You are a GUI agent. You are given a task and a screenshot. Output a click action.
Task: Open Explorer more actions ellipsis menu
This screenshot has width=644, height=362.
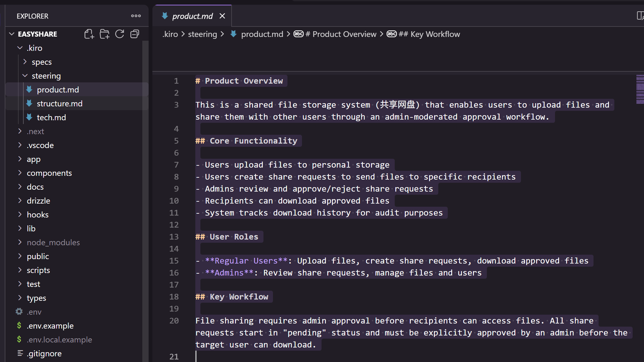coord(136,16)
